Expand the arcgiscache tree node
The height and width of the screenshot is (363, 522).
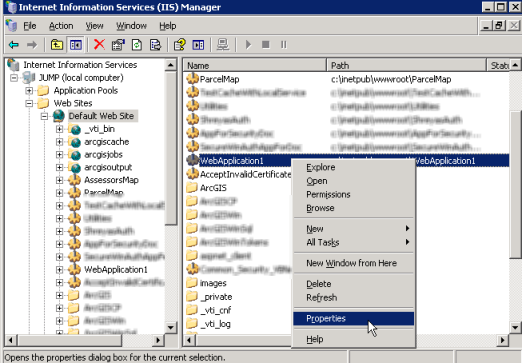(59, 142)
